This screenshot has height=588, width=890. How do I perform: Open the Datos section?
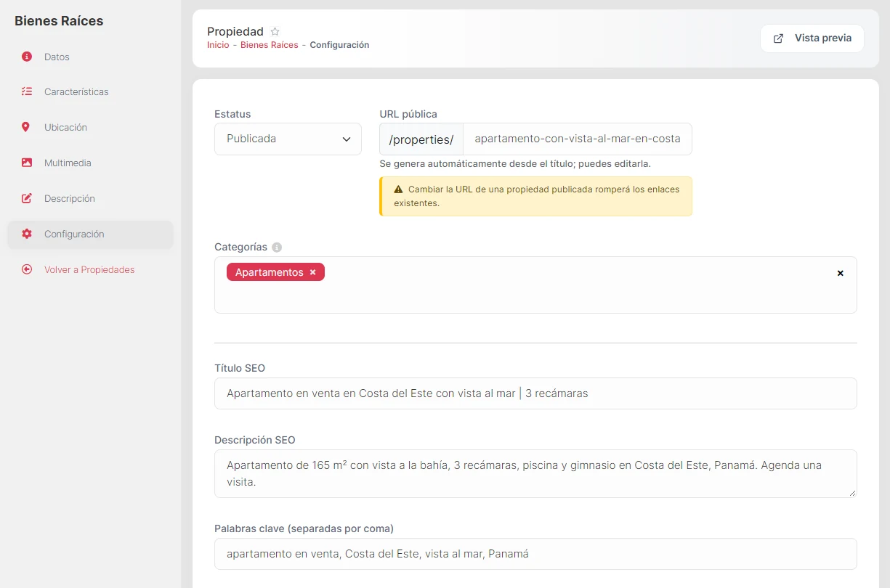point(90,57)
